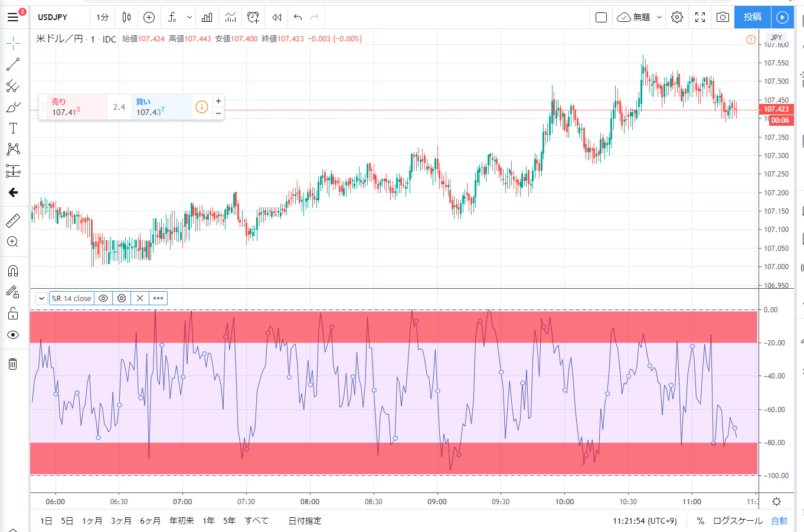Open the layout select square icon
The width and height of the screenshot is (804, 532).
(602, 17)
